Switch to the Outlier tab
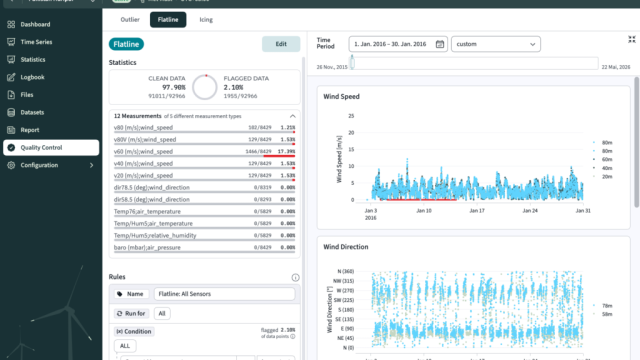Viewport: 640px width, 360px height. point(130,20)
